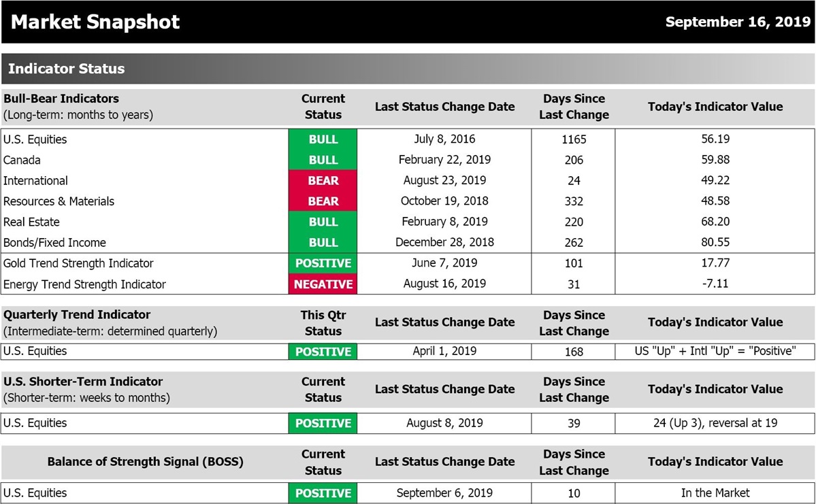The height and width of the screenshot is (504, 816).
Task: Select the "24 (Up 3), reversal at 19" cell
Action: [x=715, y=423]
